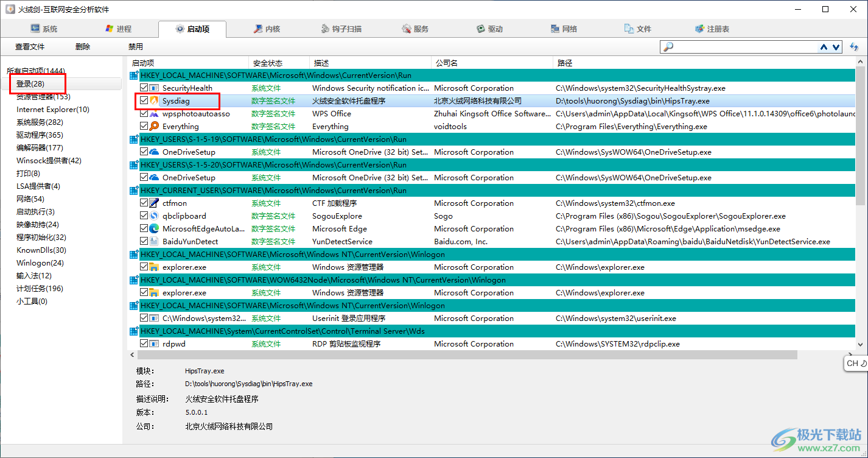
Task: Click the userinit C:\Windows\system32 entry icon
Action: point(154,319)
